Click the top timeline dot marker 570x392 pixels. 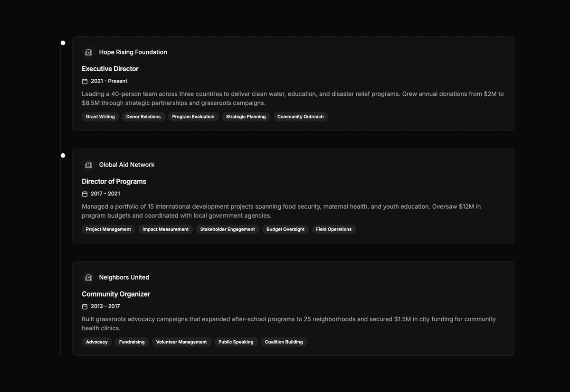tap(63, 43)
